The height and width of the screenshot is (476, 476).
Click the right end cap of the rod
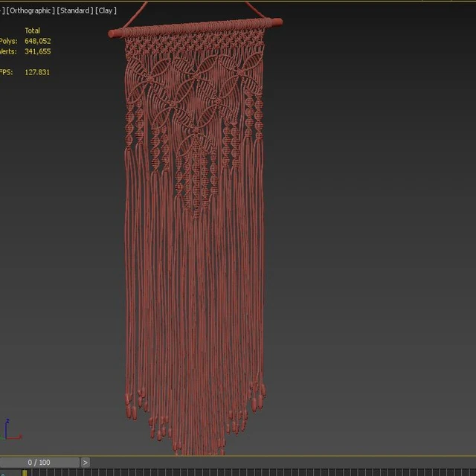click(278, 22)
